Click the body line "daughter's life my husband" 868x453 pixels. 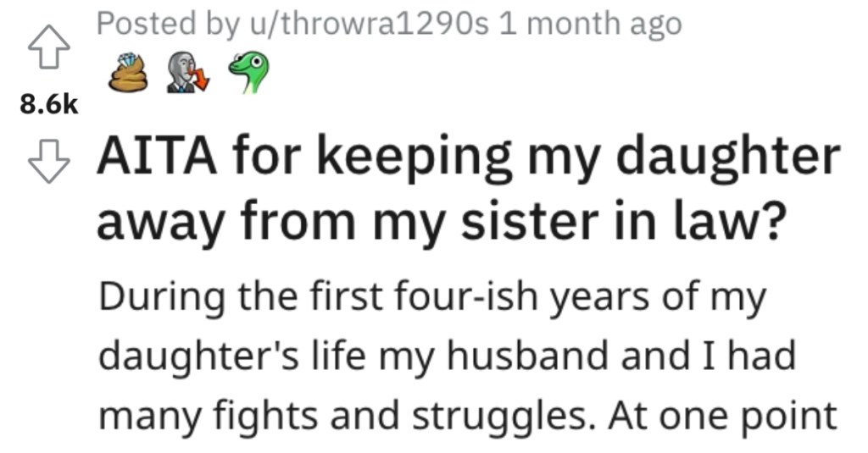447,356
